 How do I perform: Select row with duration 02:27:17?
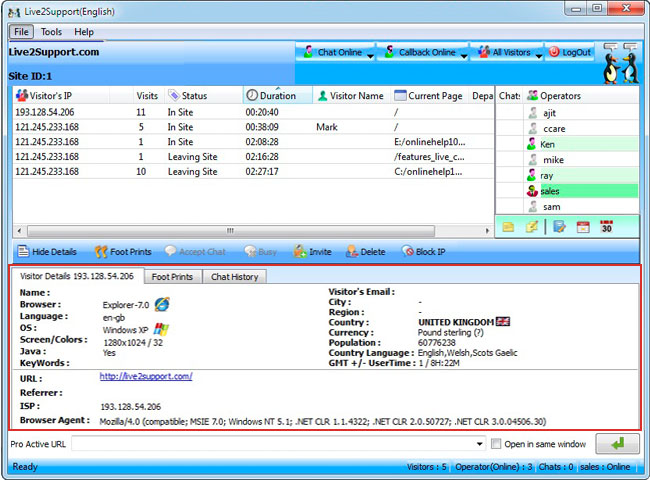click(254, 172)
